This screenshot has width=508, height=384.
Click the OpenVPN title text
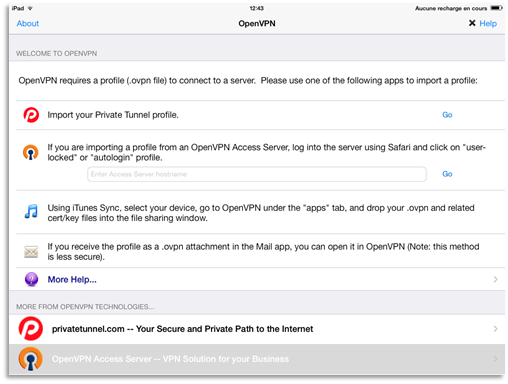tap(257, 23)
